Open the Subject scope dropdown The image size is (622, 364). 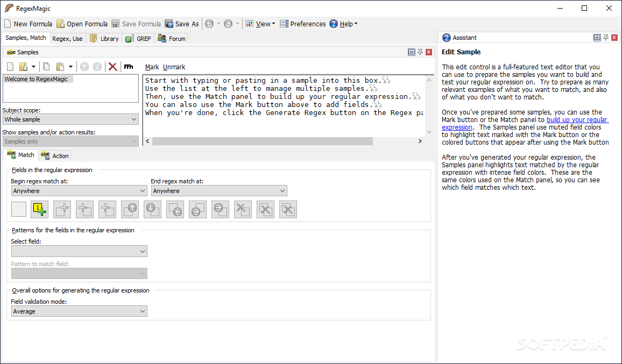pyautogui.click(x=70, y=119)
